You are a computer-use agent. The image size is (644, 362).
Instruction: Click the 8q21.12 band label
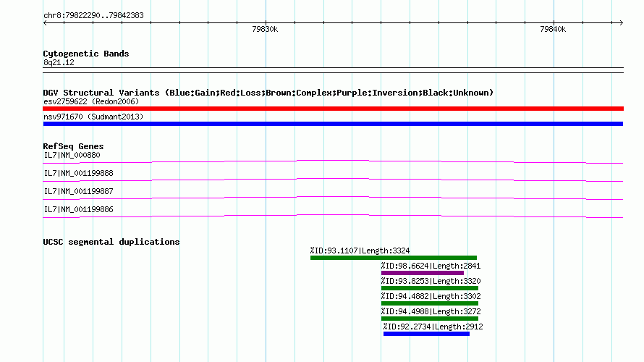coord(59,62)
